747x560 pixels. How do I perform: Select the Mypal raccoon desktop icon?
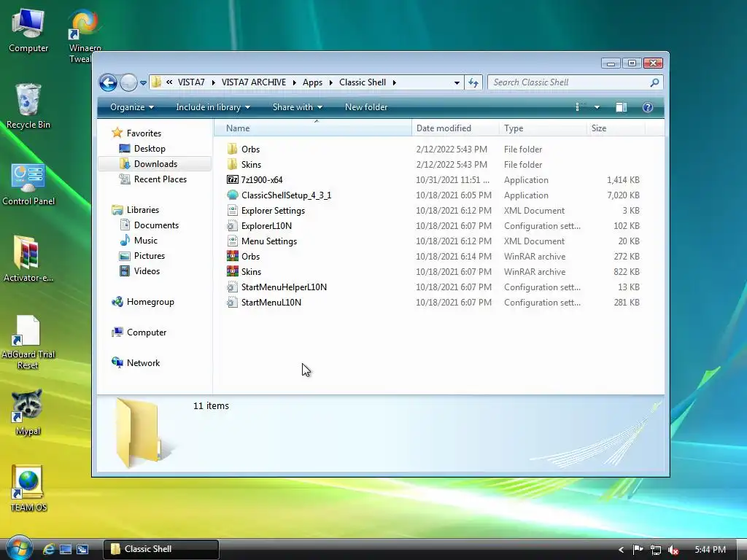(x=28, y=412)
